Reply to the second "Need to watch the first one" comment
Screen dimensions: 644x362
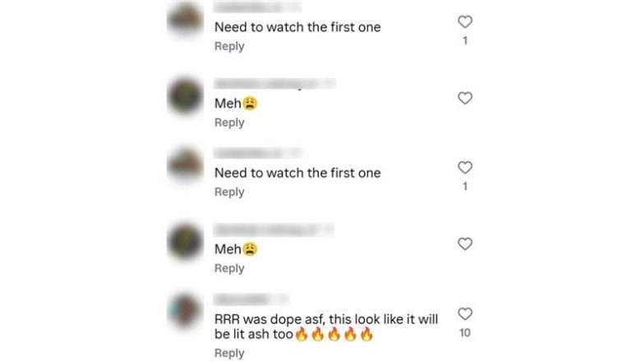(229, 192)
